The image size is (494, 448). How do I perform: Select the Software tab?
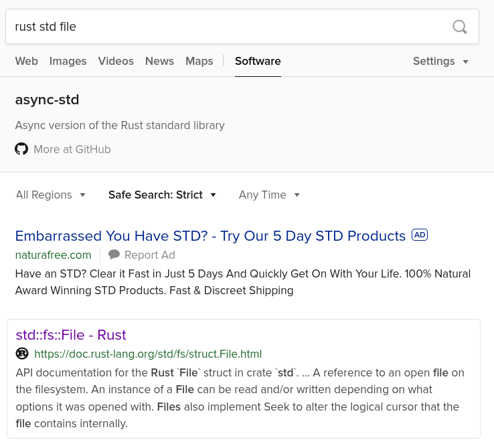point(258,61)
